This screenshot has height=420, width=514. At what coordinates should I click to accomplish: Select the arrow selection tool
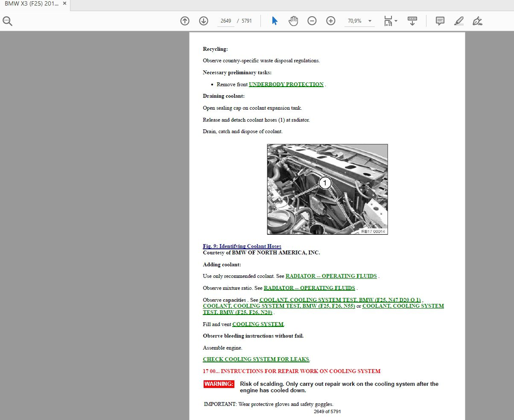275,21
